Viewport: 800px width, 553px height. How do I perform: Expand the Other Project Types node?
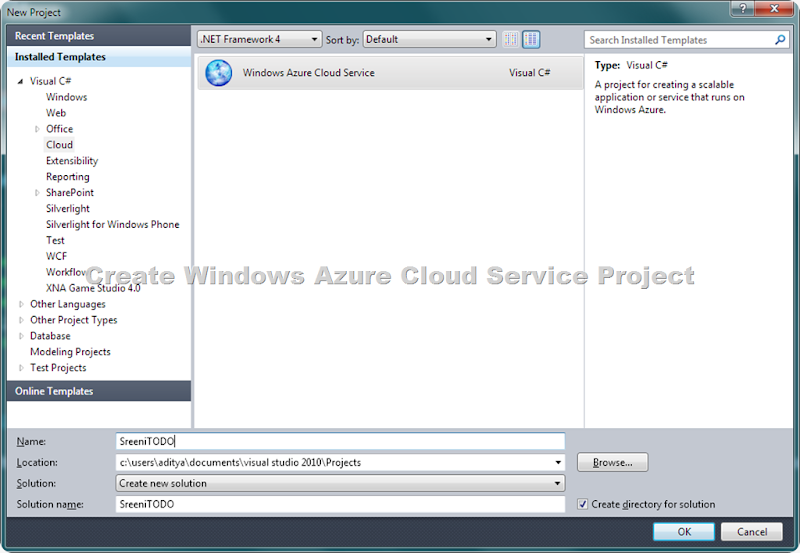[x=21, y=320]
